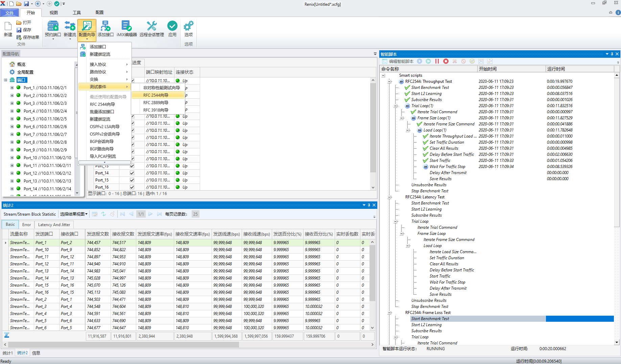This screenshot has height=364, width=621.
Task: Switch to the 信息 bottom tab
Action: (36, 353)
